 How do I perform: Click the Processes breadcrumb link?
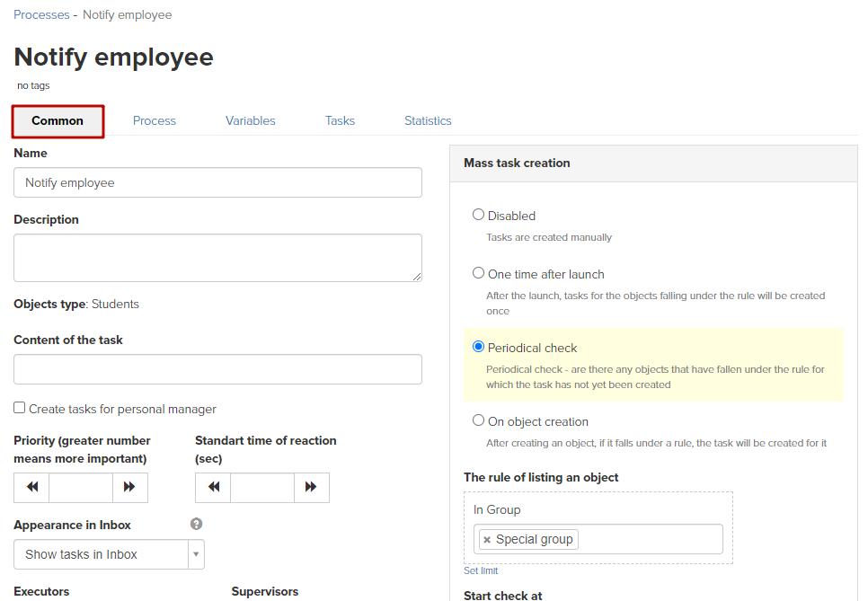(41, 14)
